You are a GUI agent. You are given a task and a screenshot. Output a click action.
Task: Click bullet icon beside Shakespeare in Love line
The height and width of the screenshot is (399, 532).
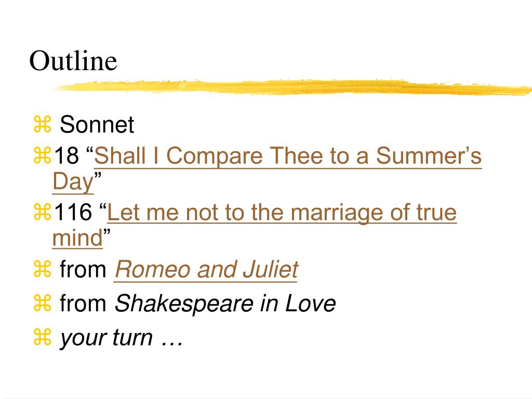[42, 303]
